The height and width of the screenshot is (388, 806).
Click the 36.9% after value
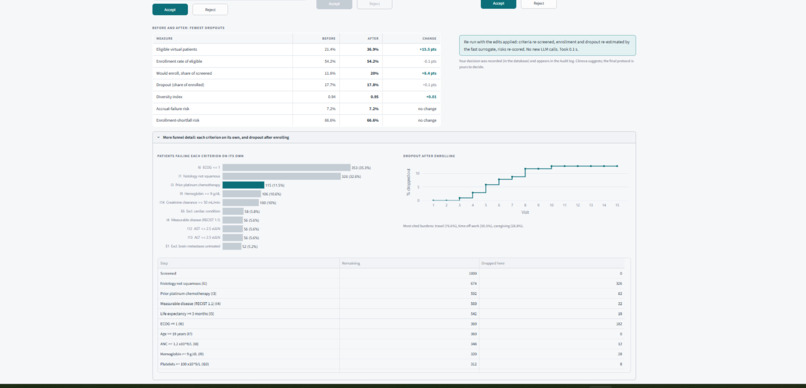(373, 49)
